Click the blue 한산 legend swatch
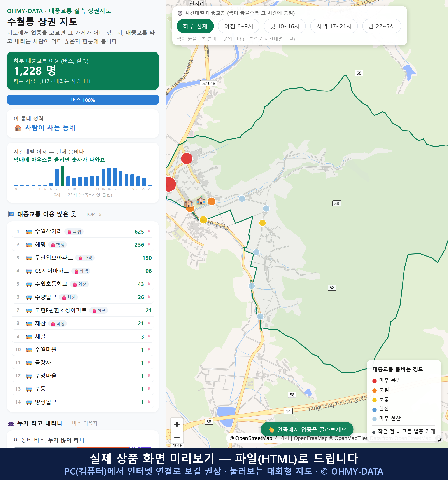448x480 pixels. pos(374,410)
